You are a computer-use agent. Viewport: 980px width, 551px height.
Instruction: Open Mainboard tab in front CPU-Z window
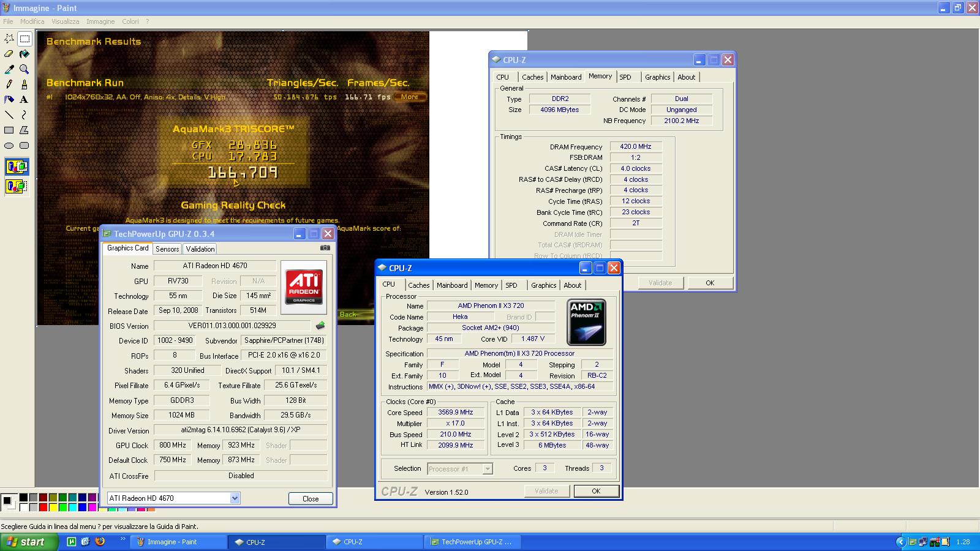pos(452,285)
